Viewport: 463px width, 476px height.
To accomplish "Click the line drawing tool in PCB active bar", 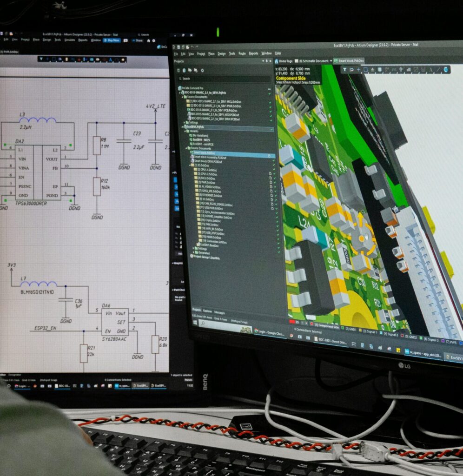I will pos(438,70).
